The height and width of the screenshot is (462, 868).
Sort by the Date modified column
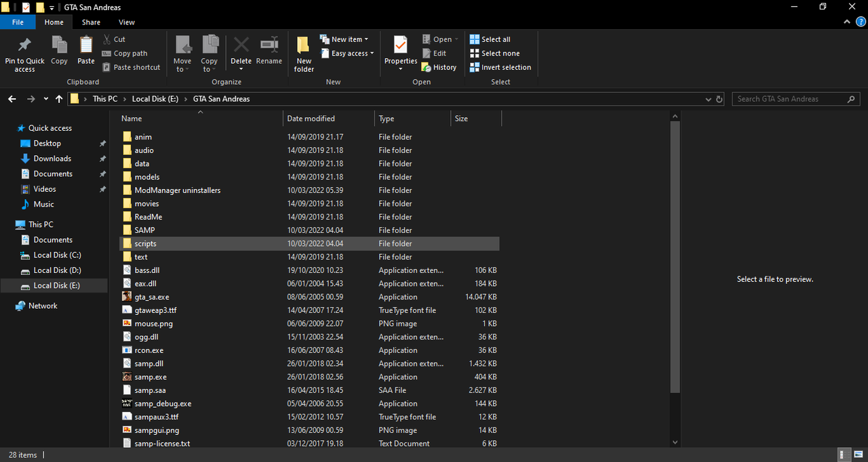coord(329,119)
